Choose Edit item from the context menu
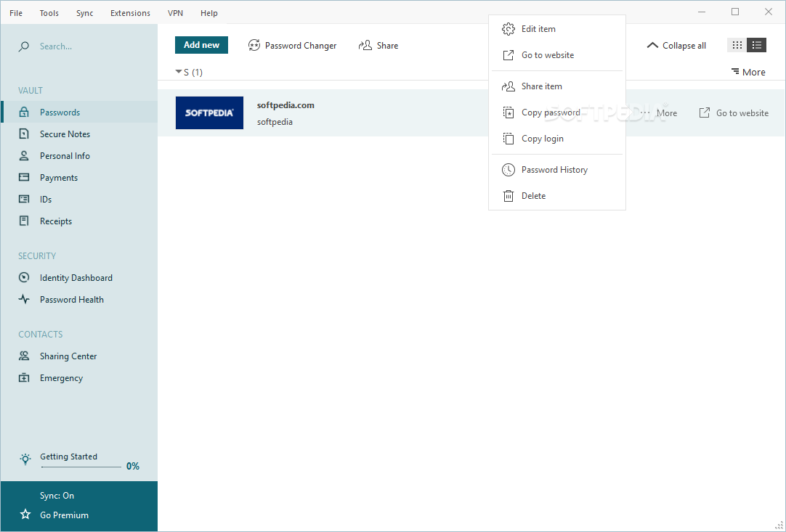The image size is (786, 532). pyautogui.click(x=557, y=29)
